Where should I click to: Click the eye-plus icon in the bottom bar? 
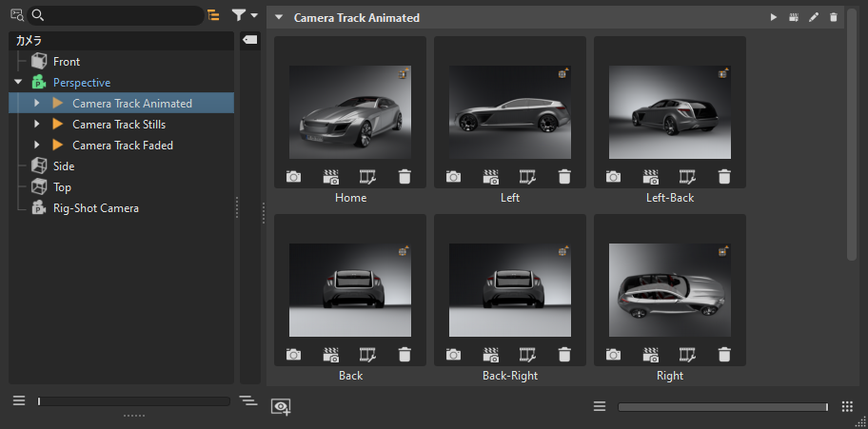pyautogui.click(x=281, y=406)
